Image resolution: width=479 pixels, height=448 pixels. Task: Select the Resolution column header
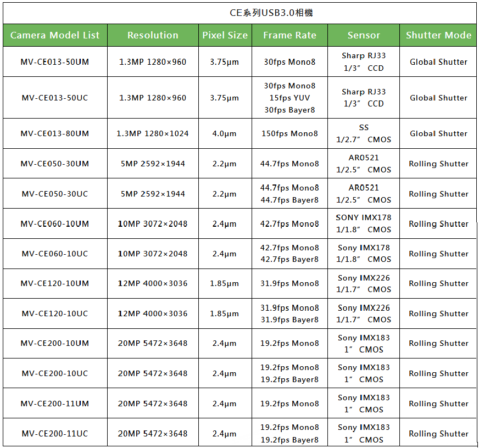(x=153, y=35)
